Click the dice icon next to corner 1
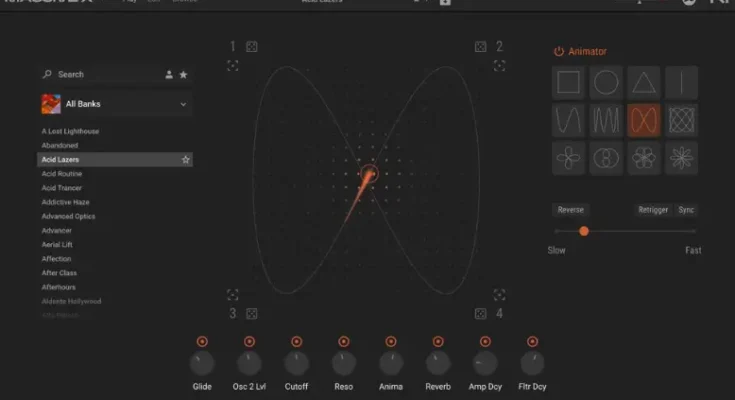735x400 pixels. point(252,47)
